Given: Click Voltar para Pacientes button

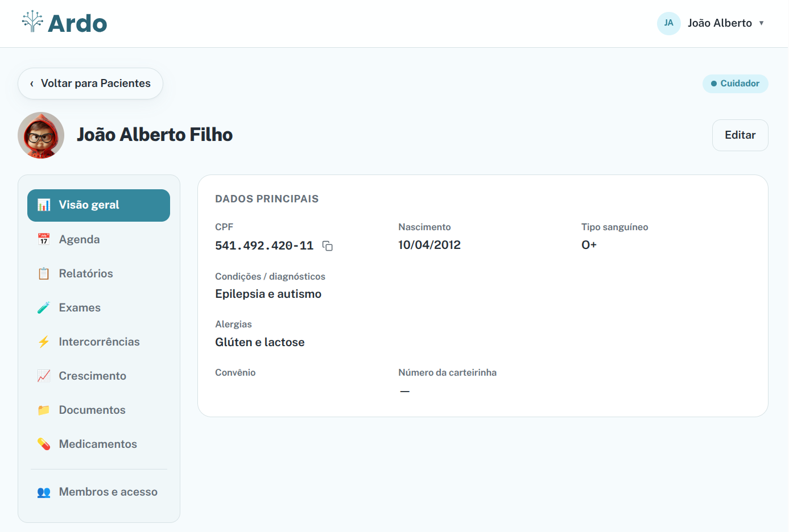Looking at the screenshot, I should 90,84.
